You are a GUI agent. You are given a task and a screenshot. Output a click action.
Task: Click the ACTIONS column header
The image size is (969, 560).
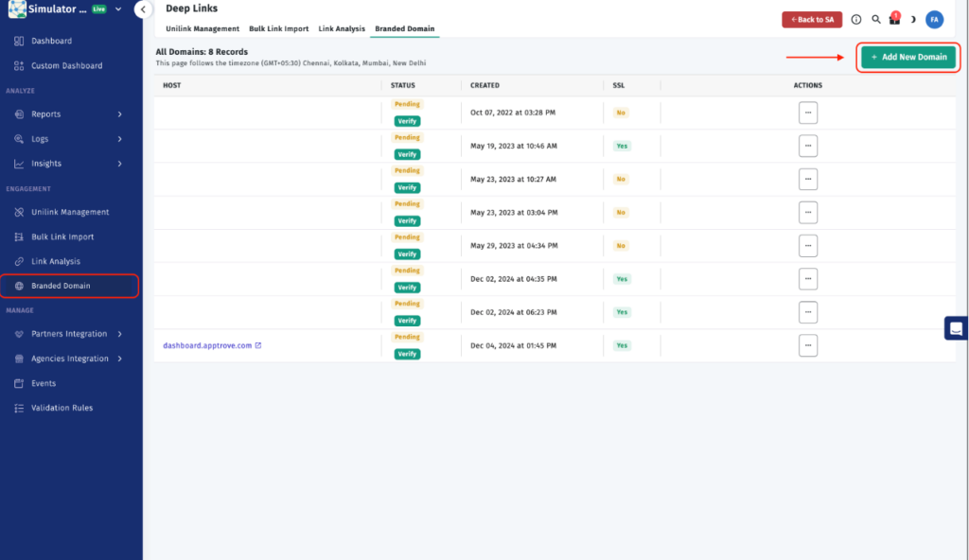pos(808,85)
